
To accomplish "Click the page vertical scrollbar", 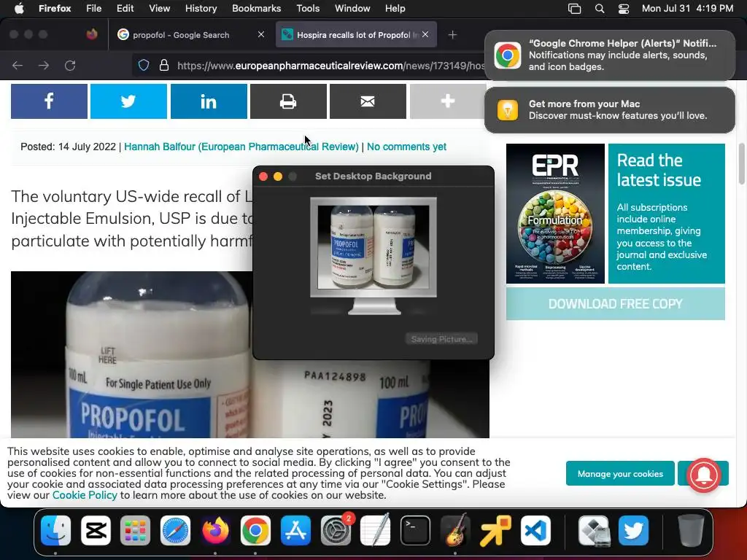I will pos(741,164).
